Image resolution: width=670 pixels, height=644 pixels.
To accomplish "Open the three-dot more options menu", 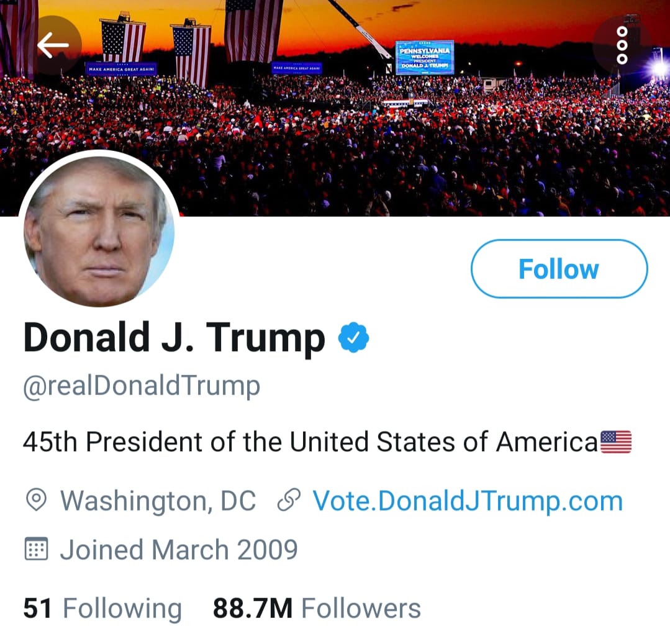I will [x=622, y=45].
